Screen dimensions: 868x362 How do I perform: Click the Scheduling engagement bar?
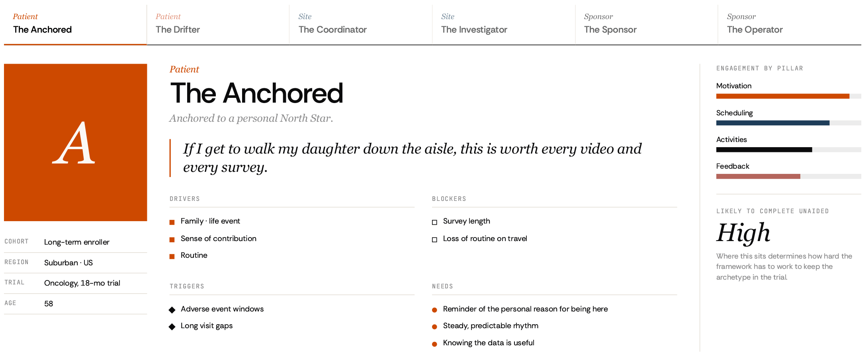(x=788, y=123)
